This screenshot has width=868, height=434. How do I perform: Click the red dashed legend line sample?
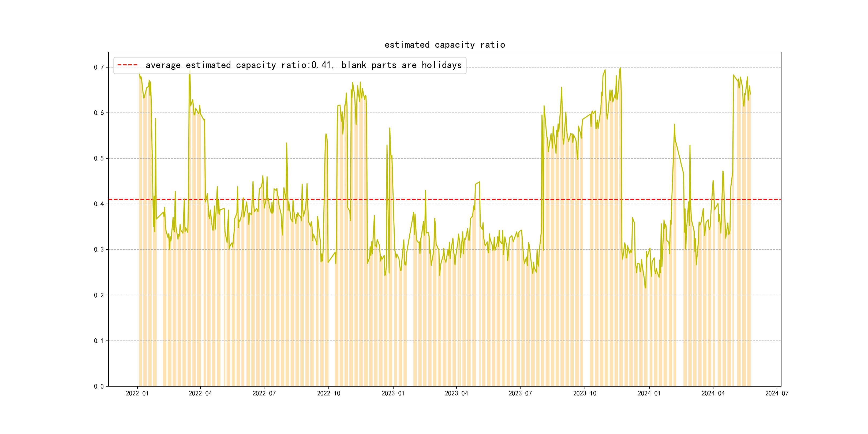127,65
